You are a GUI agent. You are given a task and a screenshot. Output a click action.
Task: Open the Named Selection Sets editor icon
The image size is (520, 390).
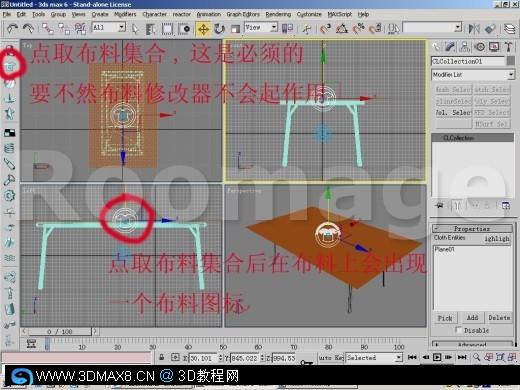pyautogui.click(x=394, y=29)
